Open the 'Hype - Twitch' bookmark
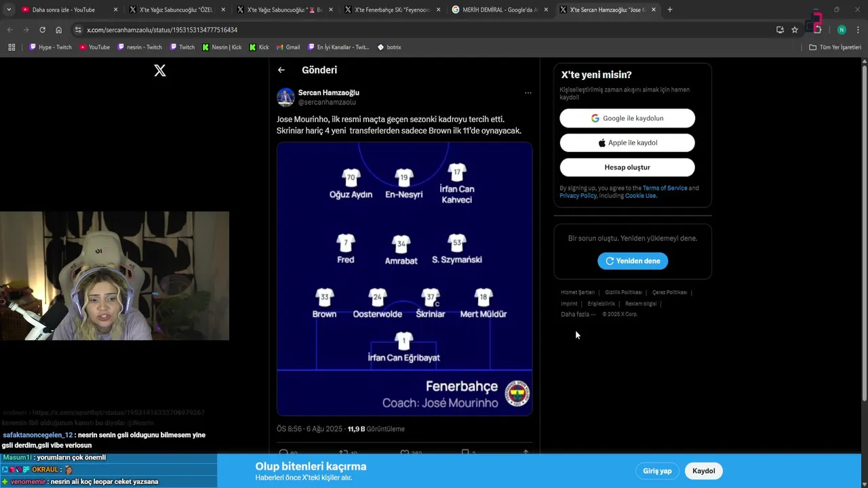The width and height of the screenshot is (868, 488). click(50, 47)
